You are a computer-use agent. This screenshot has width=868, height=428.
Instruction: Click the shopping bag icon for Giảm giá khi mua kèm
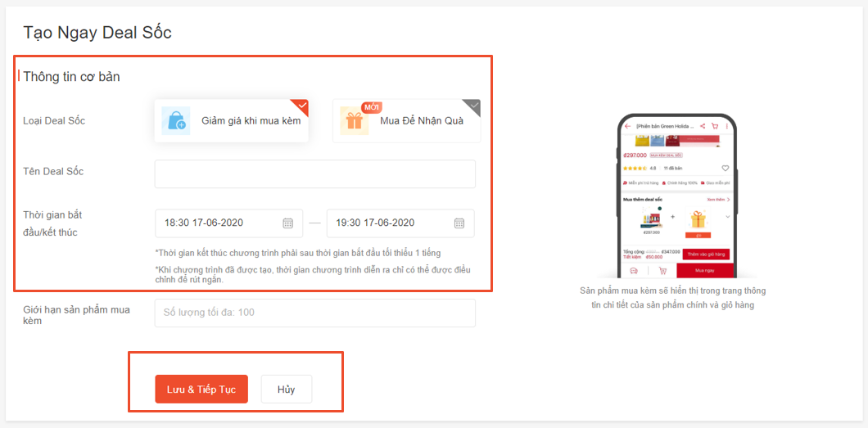pyautogui.click(x=175, y=121)
